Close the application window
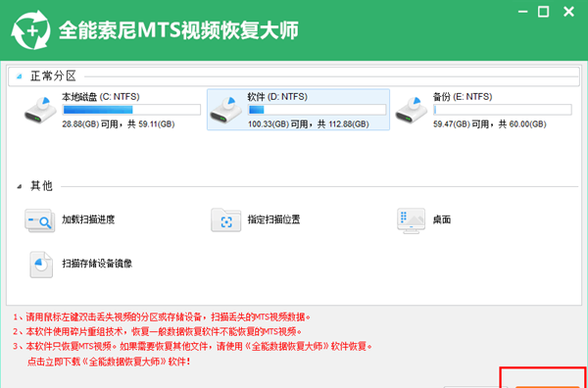Screen dimensions: 588x388 point(568,12)
